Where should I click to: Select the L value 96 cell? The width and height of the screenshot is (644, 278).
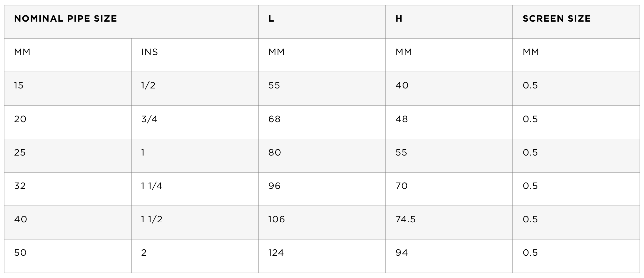click(x=322, y=189)
